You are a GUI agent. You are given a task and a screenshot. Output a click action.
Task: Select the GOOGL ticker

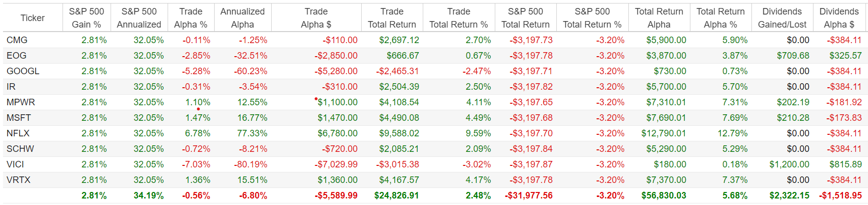[23, 71]
